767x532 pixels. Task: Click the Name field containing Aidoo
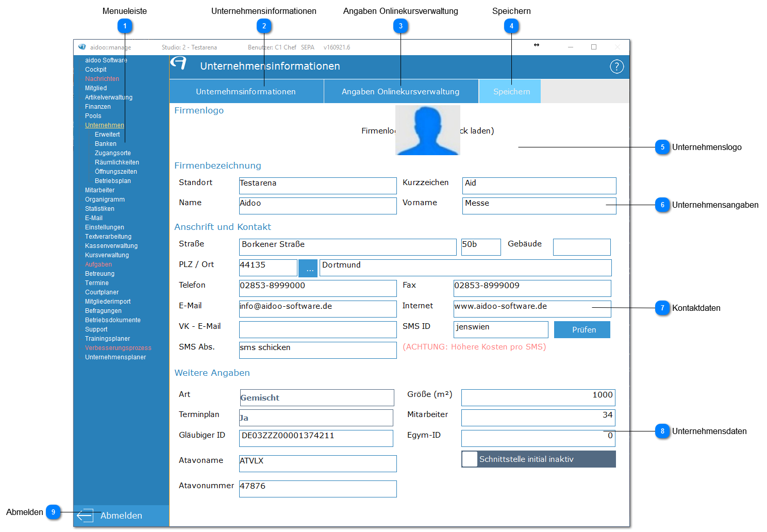318,206
